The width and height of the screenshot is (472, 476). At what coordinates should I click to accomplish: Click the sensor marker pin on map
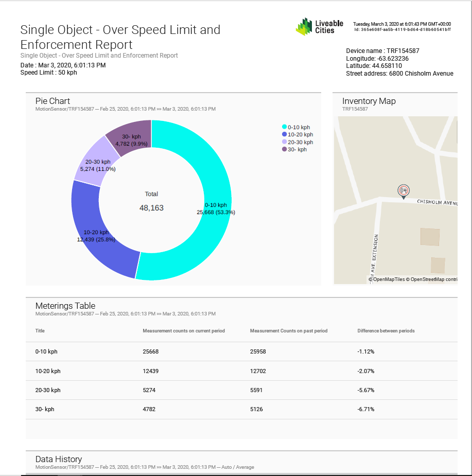[404, 191]
